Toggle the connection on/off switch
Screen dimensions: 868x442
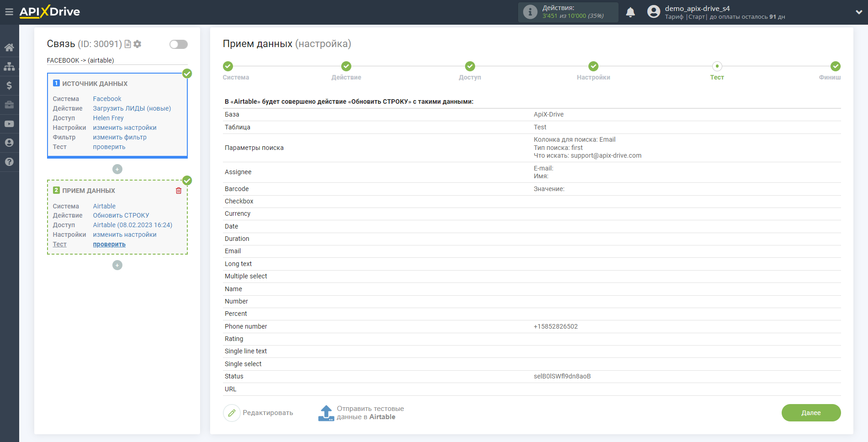[179, 44]
